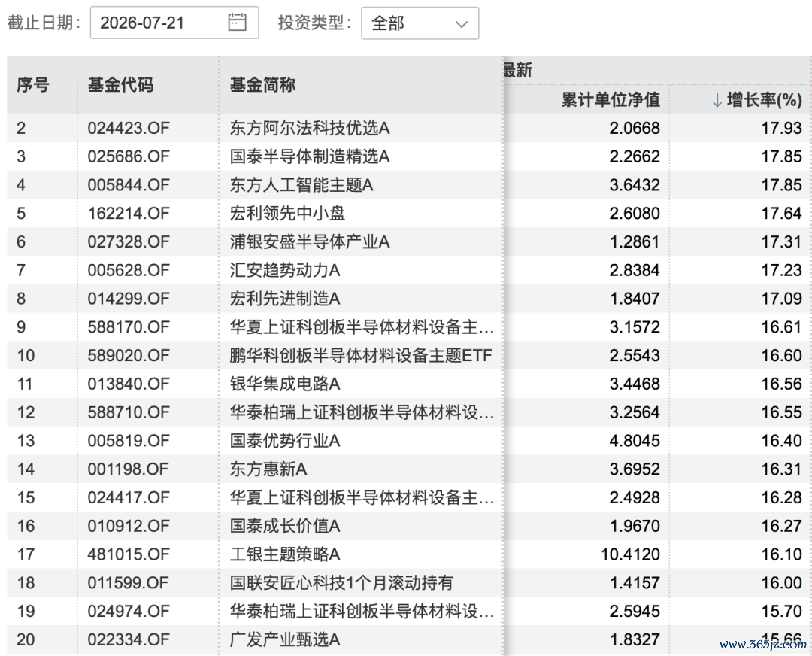The image size is (812, 656).
Task: Click the 序号 column header
Action: [x=32, y=84]
